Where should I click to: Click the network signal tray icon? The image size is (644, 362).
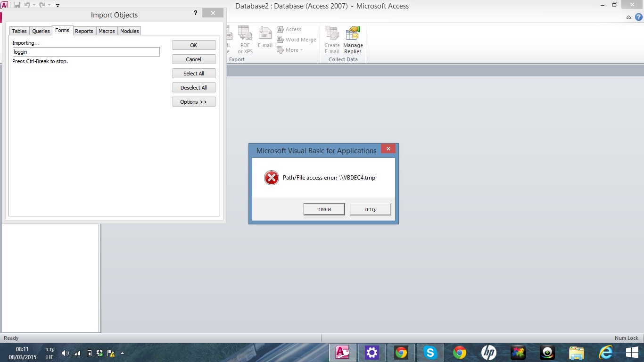click(77, 353)
